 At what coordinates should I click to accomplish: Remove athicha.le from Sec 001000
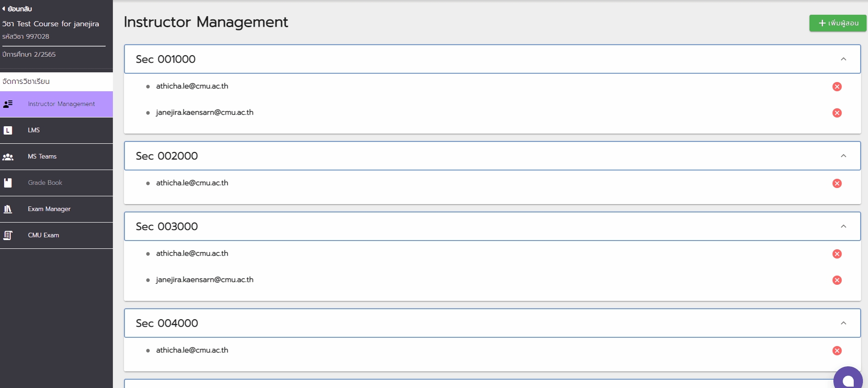[x=837, y=87]
